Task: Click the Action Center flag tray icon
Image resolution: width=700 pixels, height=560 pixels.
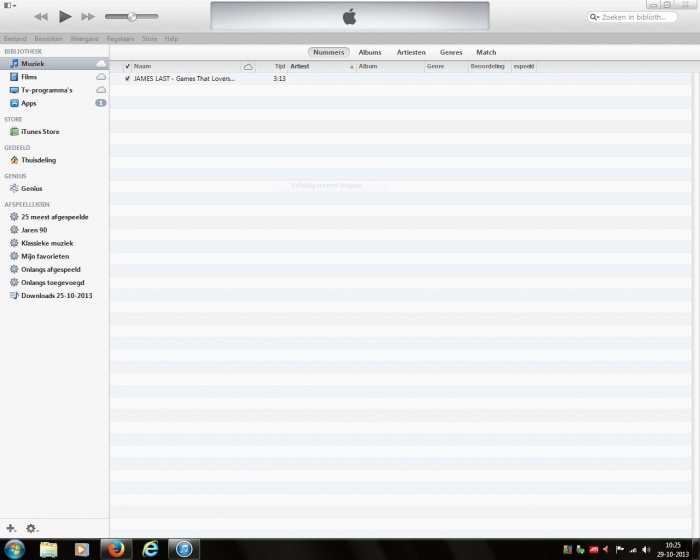Action: (619, 550)
